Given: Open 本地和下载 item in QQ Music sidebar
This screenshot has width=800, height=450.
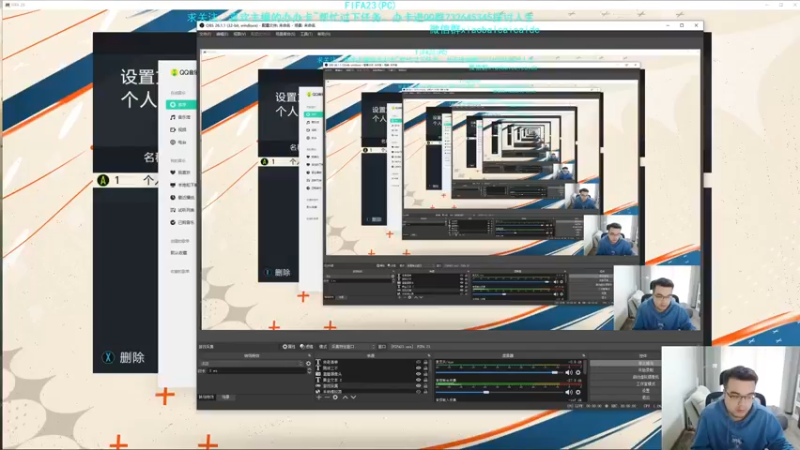Looking at the screenshot, I should point(183,185).
